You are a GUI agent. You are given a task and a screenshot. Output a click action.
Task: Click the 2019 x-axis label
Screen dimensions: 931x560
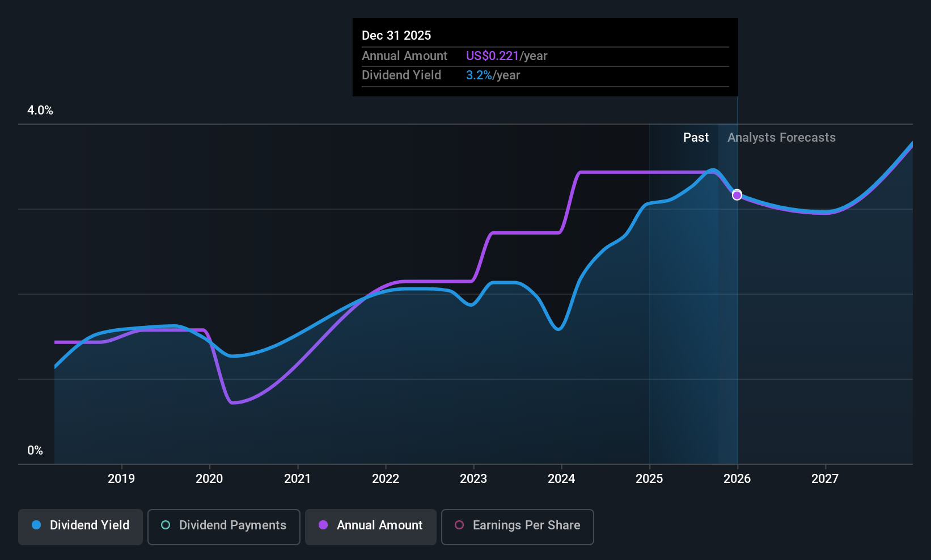pyautogui.click(x=121, y=478)
